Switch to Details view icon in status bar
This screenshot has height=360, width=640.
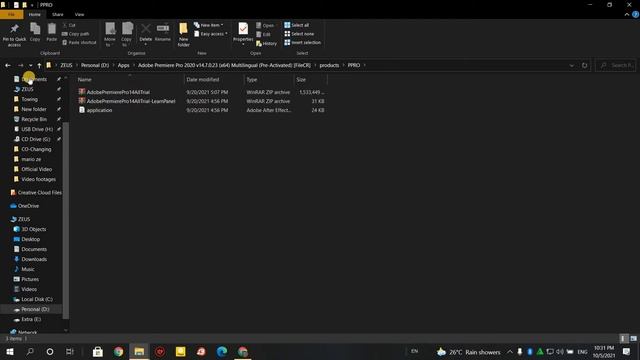[623, 339]
